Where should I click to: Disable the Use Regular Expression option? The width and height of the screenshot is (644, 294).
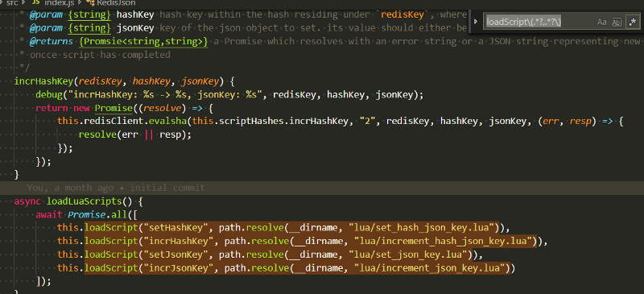point(632,23)
